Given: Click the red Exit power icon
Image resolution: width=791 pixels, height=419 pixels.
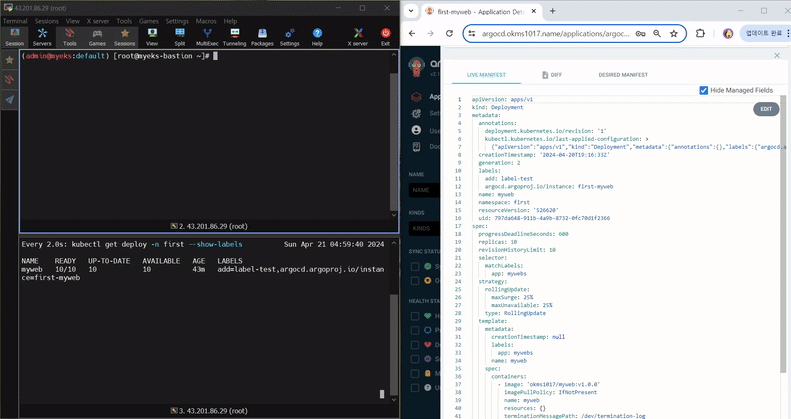Looking at the screenshot, I should pyautogui.click(x=385, y=37).
